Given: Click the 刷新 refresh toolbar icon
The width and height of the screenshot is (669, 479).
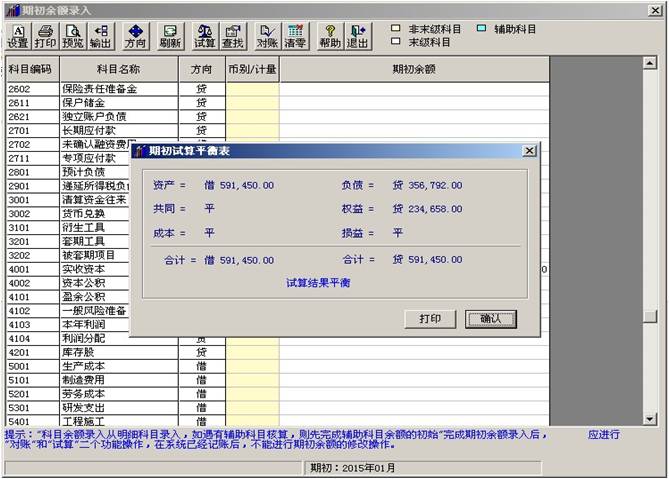Looking at the screenshot, I should click(170, 37).
